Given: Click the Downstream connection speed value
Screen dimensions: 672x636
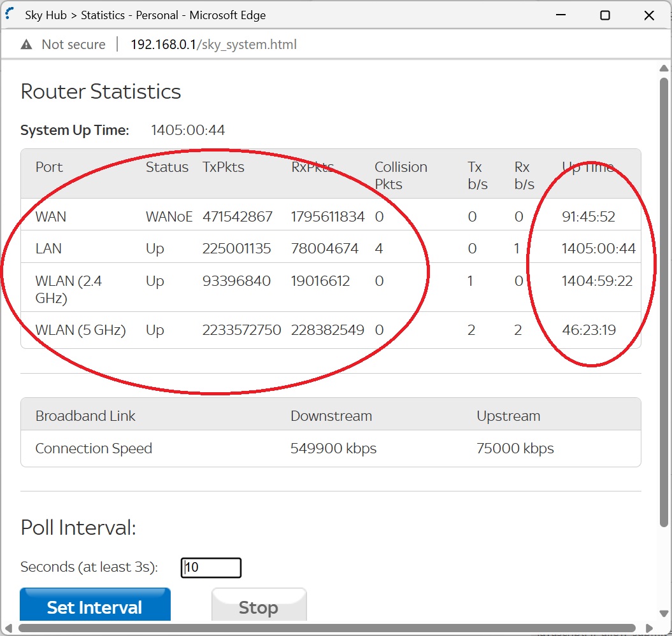Looking at the screenshot, I should (333, 448).
